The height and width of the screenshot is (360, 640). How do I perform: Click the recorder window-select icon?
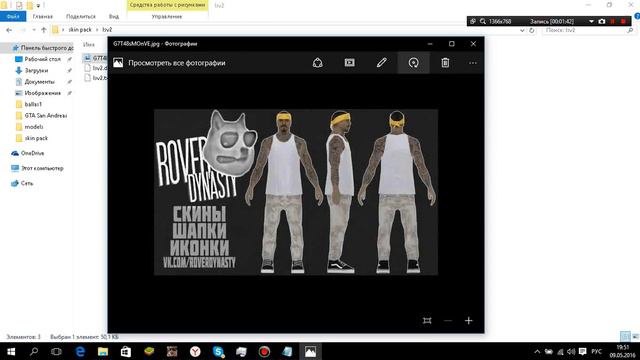[473, 21]
